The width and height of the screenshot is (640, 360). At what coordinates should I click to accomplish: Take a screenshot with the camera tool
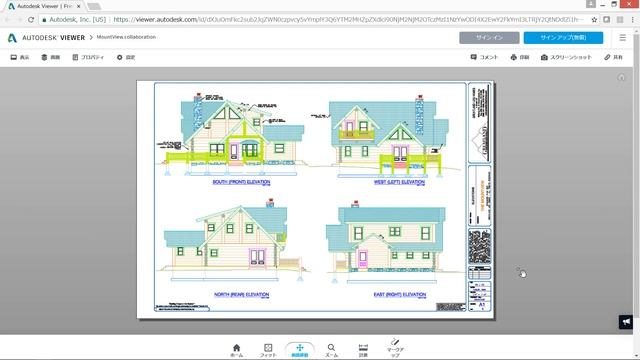[x=566, y=57]
